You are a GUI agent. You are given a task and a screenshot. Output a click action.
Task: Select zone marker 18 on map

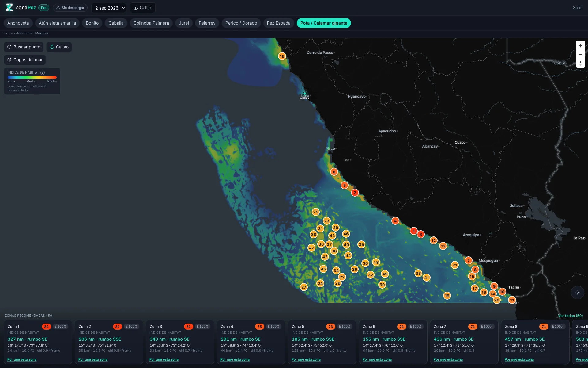(282, 56)
